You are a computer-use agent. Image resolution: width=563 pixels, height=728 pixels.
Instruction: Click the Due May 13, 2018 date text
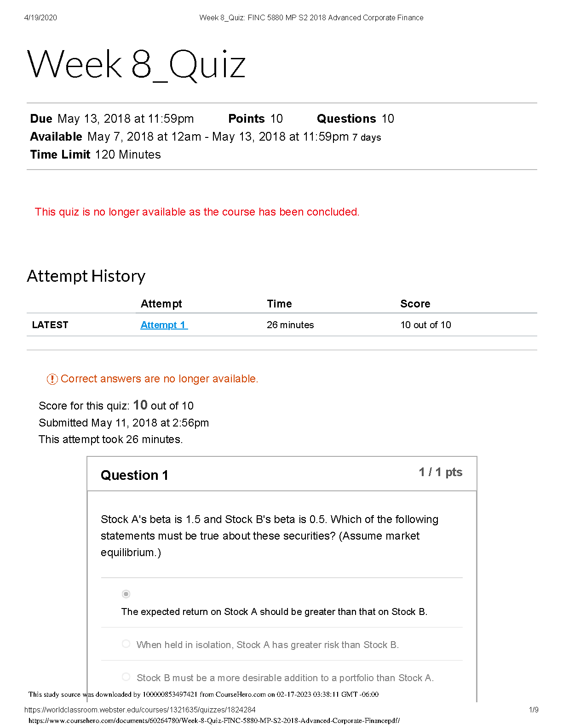coord(112,119)
